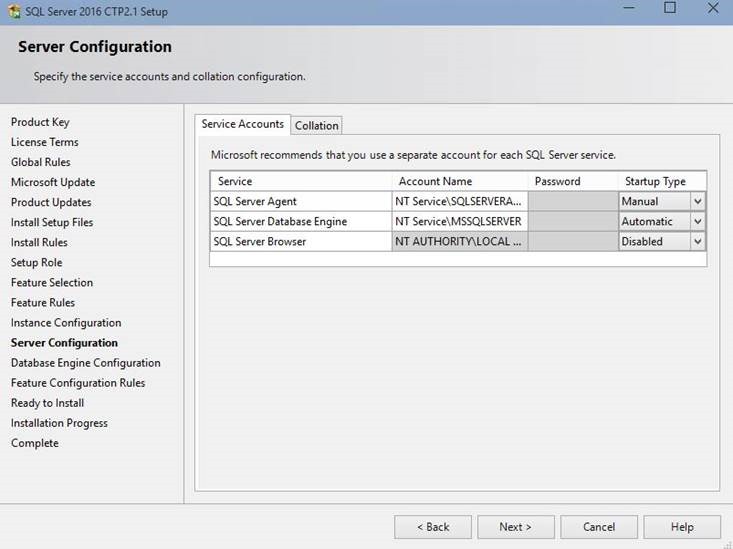Cancel the setup wizard
This screenshot has height=549, width=733.
click(599, 527)
